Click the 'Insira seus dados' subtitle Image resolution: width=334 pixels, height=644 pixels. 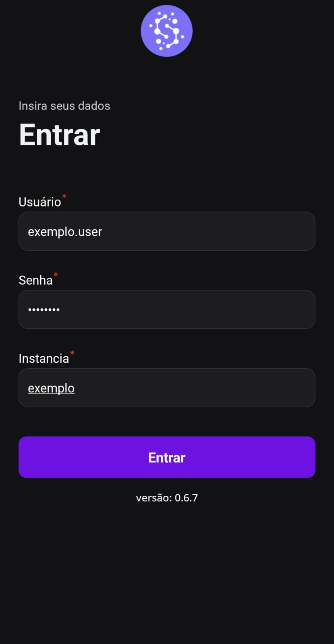click(x=64, y=106)
